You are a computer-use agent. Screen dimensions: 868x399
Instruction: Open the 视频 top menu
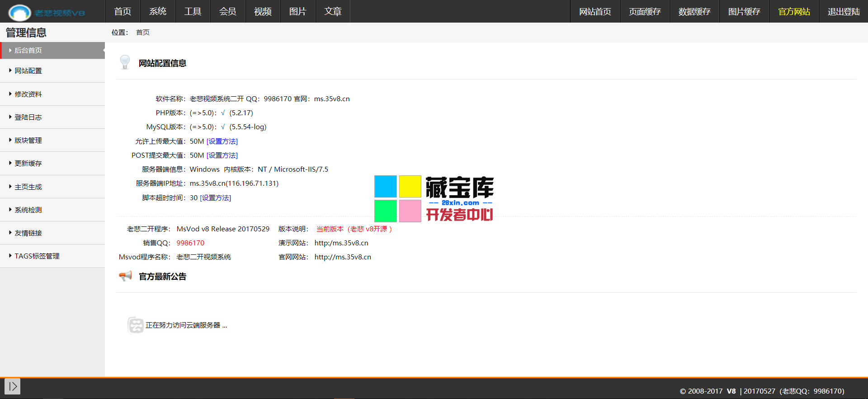(x=263, y=11)
